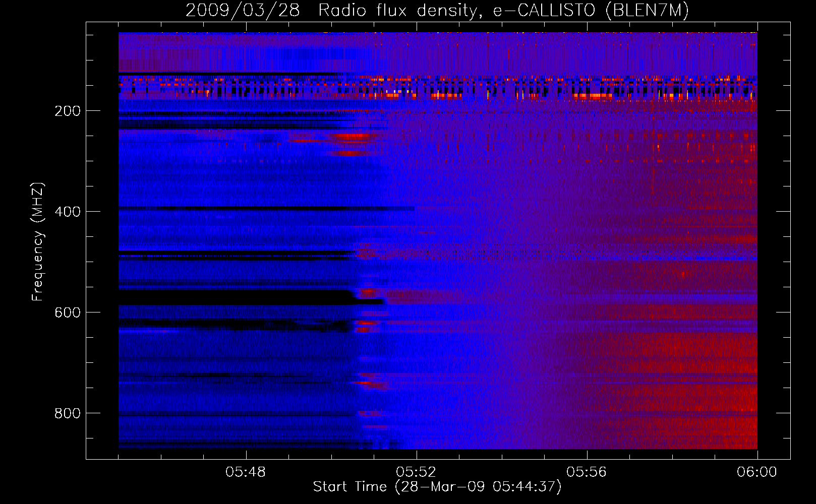Click the '600' frequency tick label

pos(68,313)
